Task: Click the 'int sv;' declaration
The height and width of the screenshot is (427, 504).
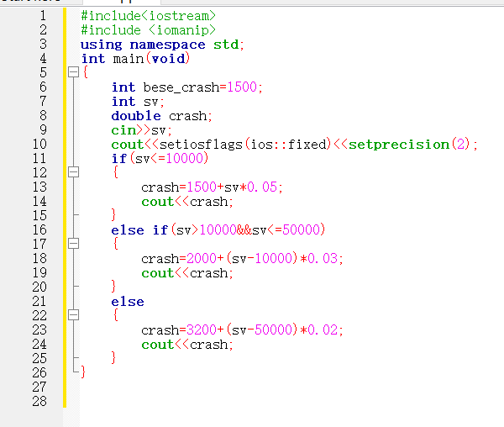Action: click(138, 102)
